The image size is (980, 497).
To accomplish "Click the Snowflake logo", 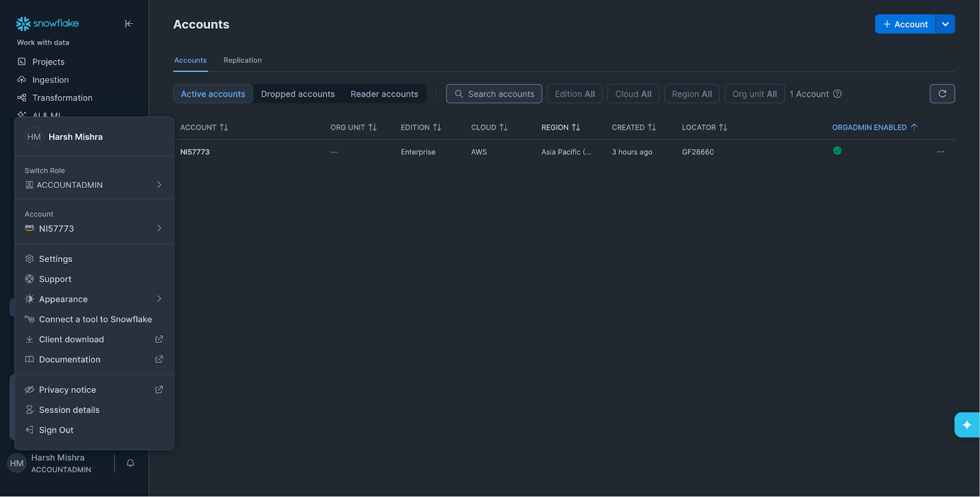I will click(47, 23).
